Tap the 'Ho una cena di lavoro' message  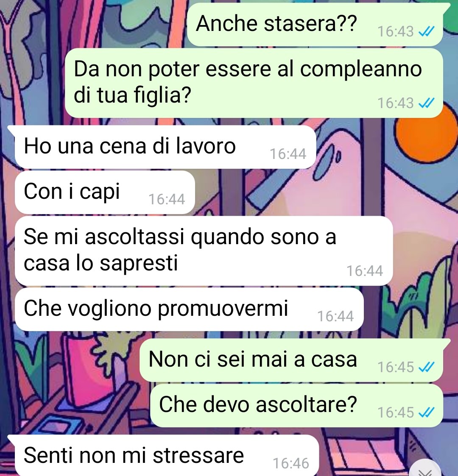165,147
